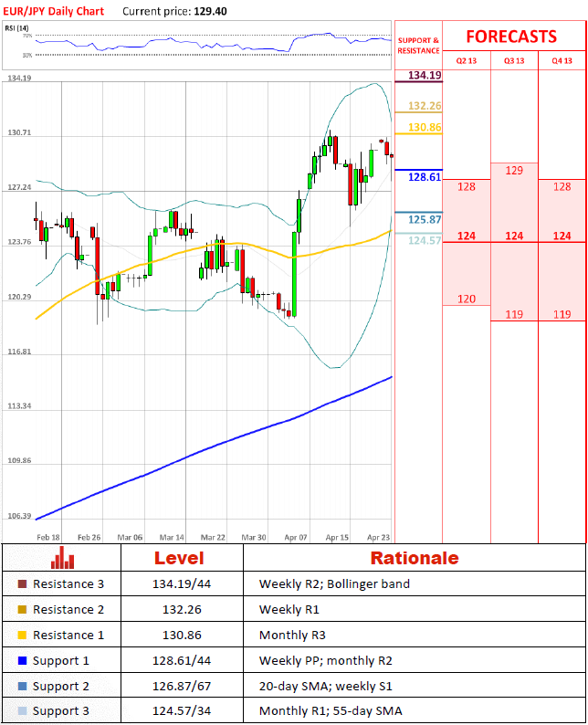The image size is (588, 725).
Task: Click the Apr 23 date axis label
Action: click(378, 537)
